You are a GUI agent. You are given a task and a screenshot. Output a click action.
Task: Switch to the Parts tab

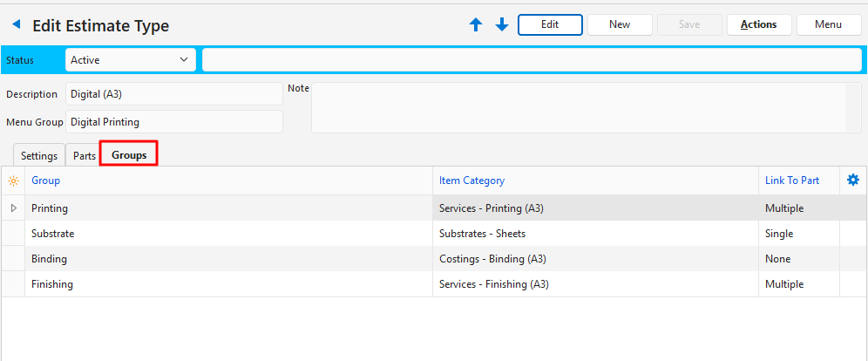pyautogui.click(x=85, y=156)
